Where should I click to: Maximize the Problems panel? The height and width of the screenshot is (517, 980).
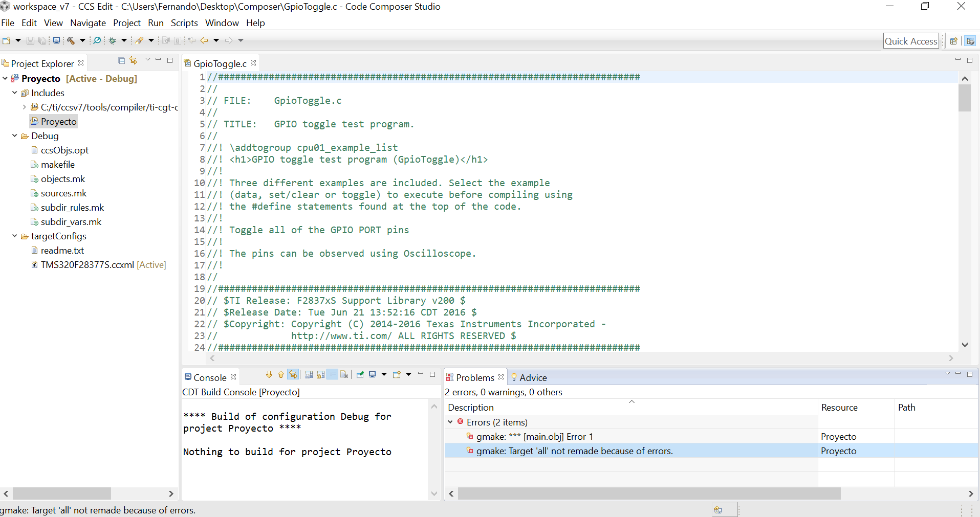(x=969, y=374)
